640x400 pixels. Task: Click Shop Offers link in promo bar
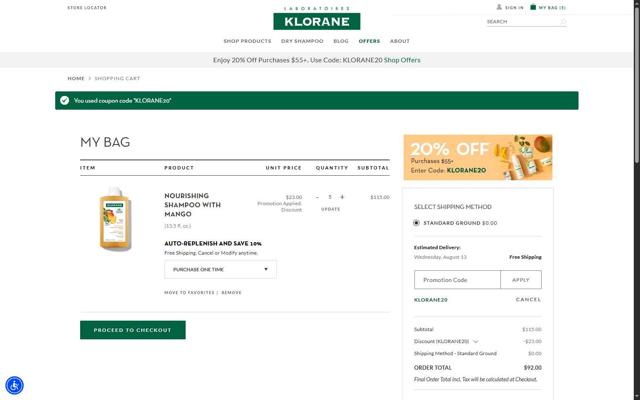402,60
